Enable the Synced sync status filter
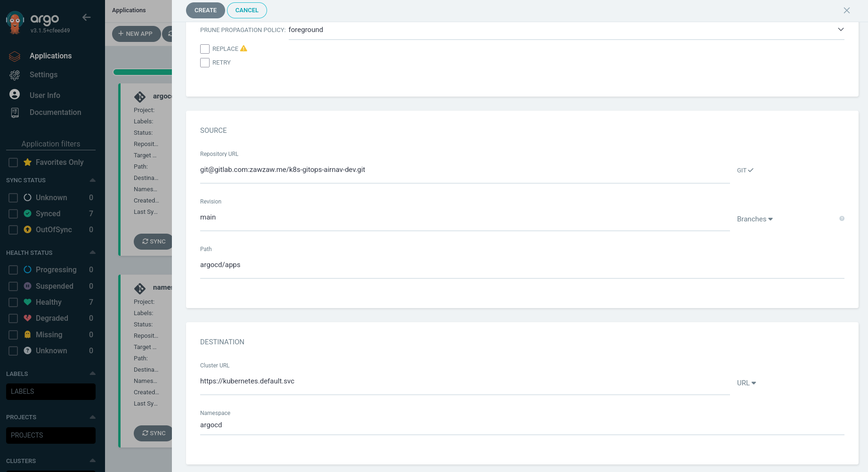Viewport: 868px width, 472px height. point(13,213)
